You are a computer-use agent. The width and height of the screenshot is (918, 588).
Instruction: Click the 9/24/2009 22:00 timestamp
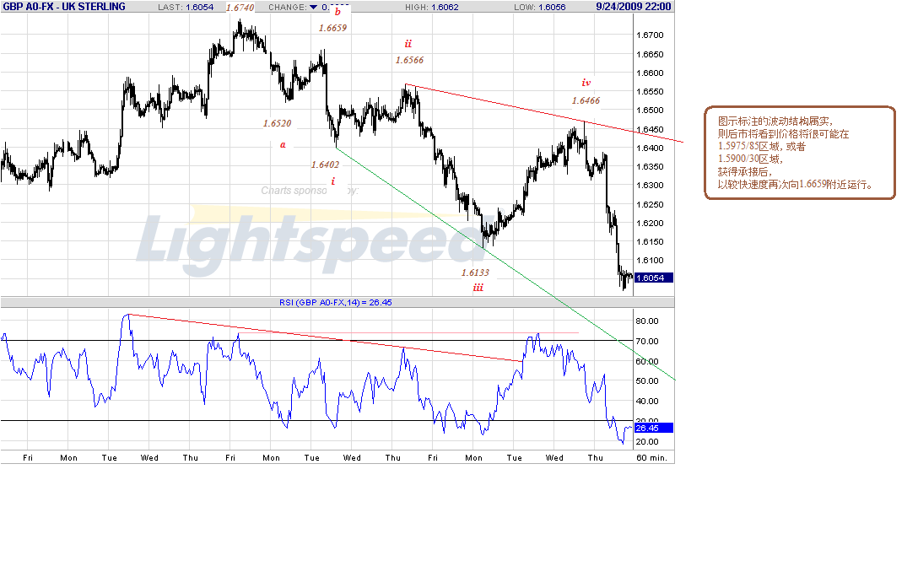(634, 7)
